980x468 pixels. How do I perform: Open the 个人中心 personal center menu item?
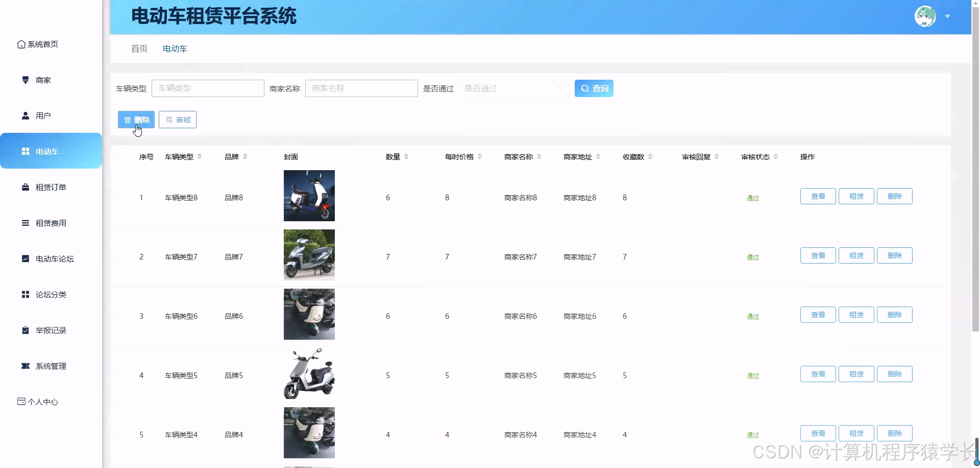pyautogui.click(x=43, y=402)
